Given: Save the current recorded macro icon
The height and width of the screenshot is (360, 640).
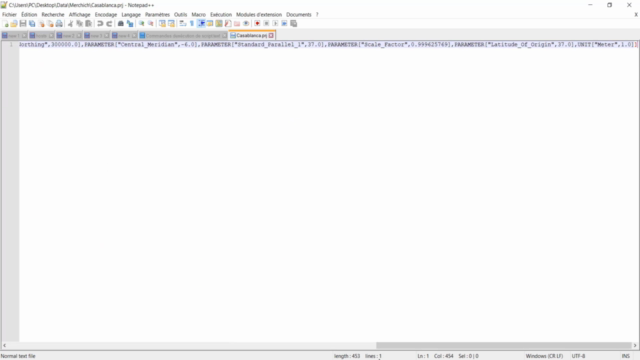Looking at the screenshot, I should pyautogui.click(x=293, y=24).
